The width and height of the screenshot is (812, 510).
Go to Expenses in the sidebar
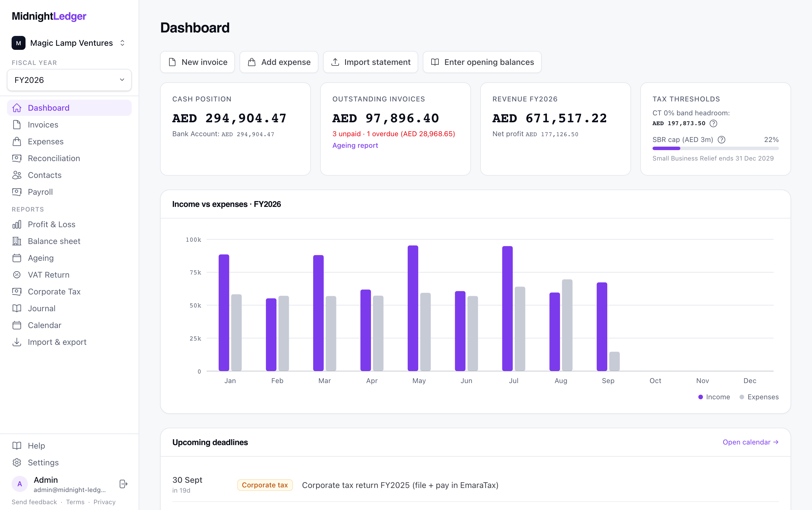point(69,141)
